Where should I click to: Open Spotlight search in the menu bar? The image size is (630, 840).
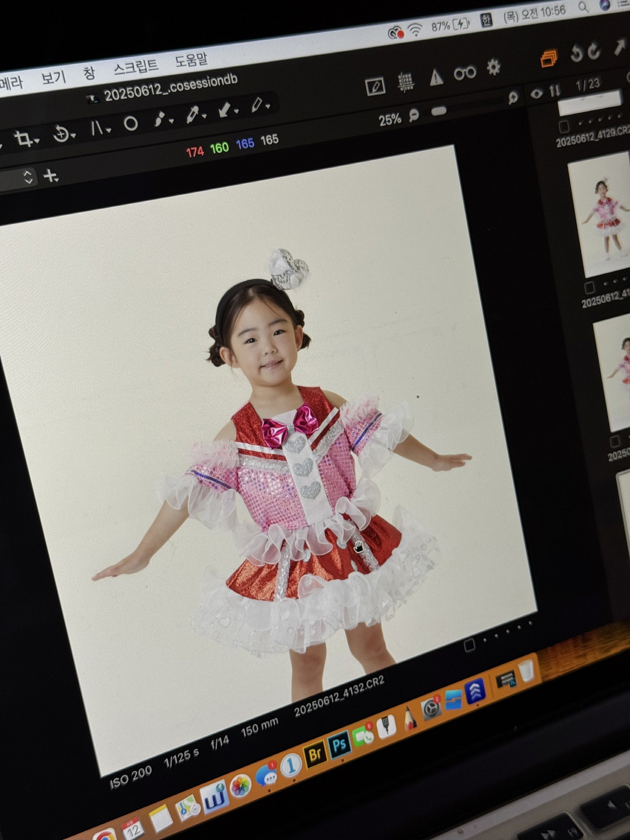click(583, 8)
